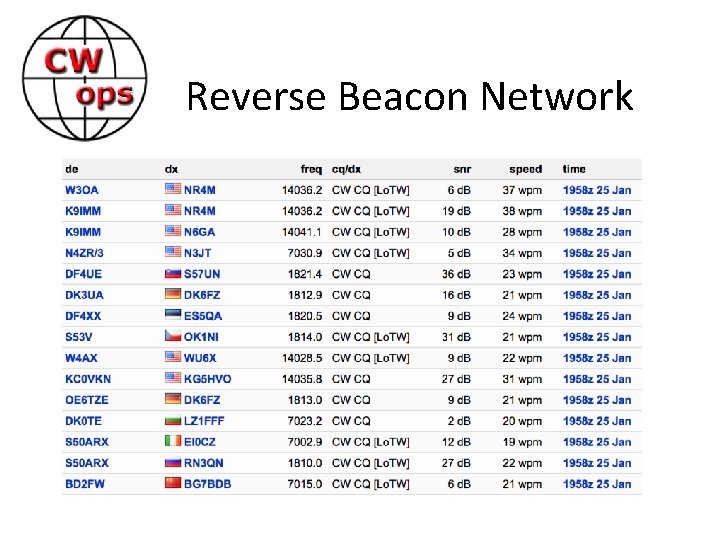Open dx callsign ES5QA
The height and width of the screenshot is (540, 720).
pyautogui.click(x=203, y=316)
